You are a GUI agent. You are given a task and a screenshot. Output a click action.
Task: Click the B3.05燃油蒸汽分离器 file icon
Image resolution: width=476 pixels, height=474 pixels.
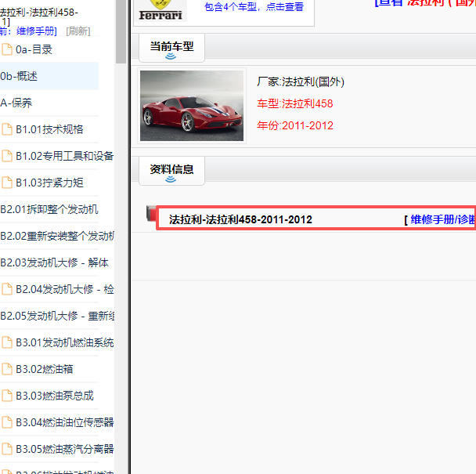coord(7,449)
